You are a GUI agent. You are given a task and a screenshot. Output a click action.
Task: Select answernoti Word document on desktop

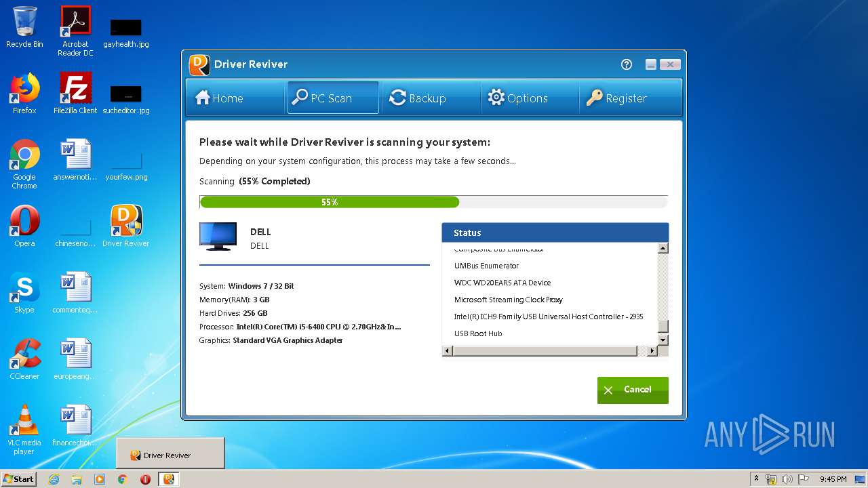coord(75,160)
